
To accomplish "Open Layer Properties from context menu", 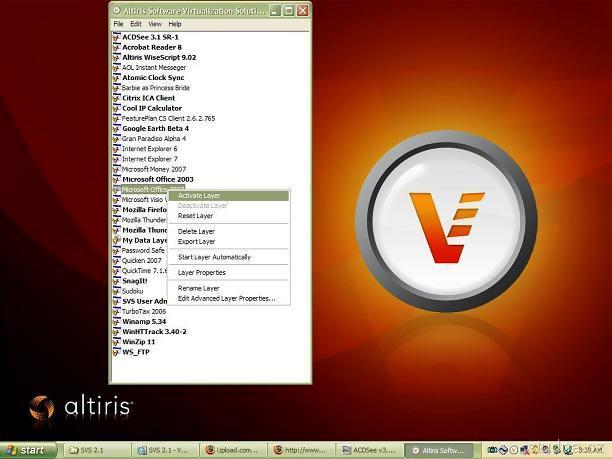I will (x=229, y=272).
